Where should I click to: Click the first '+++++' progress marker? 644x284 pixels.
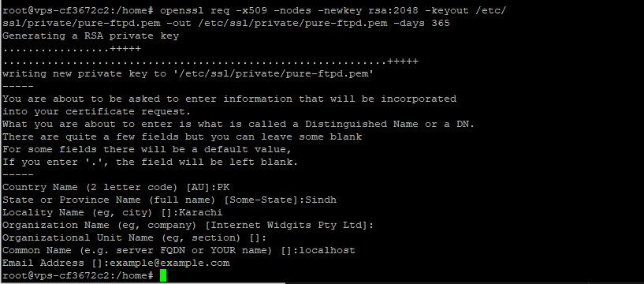coord(125,49)
